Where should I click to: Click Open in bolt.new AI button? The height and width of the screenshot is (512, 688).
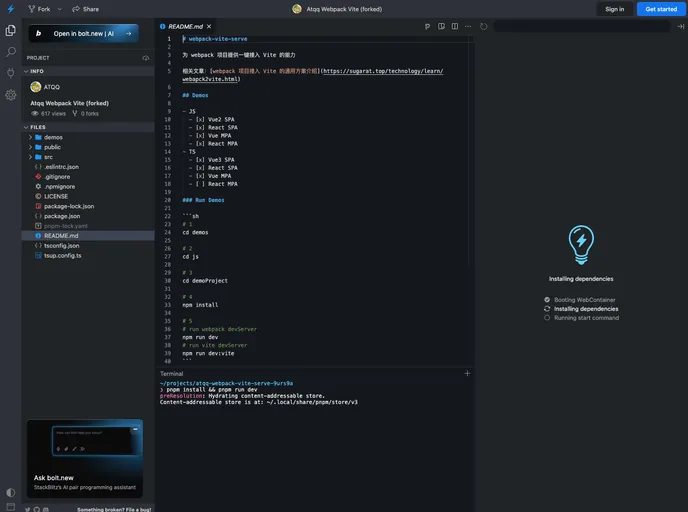(x=84, y=33)
